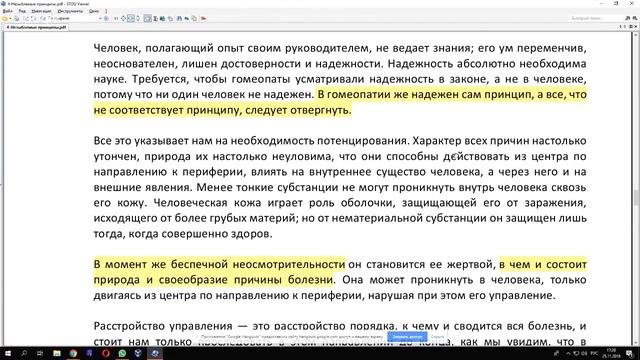Open the Файл menu
This screenshot has height=360, width=640.
(7, 11)
